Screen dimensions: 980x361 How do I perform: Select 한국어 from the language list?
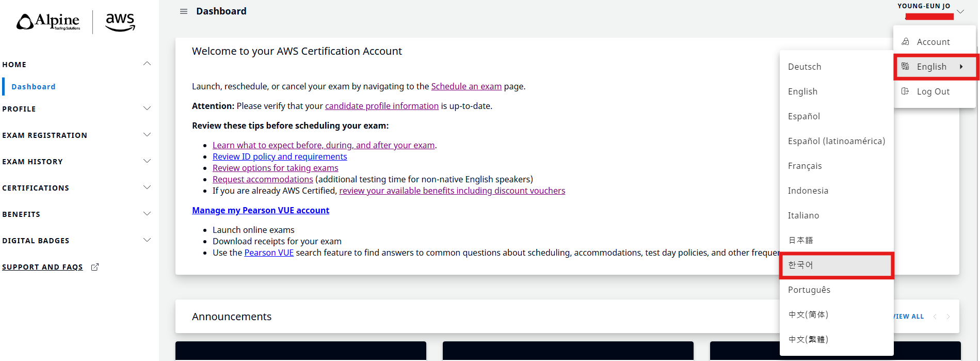pos(800,265)
